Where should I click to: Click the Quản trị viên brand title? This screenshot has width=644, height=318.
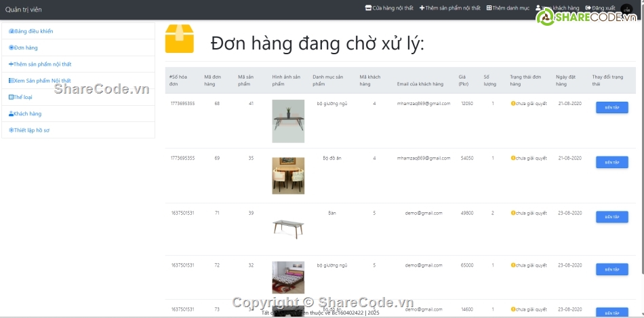[x=24, y=9]
